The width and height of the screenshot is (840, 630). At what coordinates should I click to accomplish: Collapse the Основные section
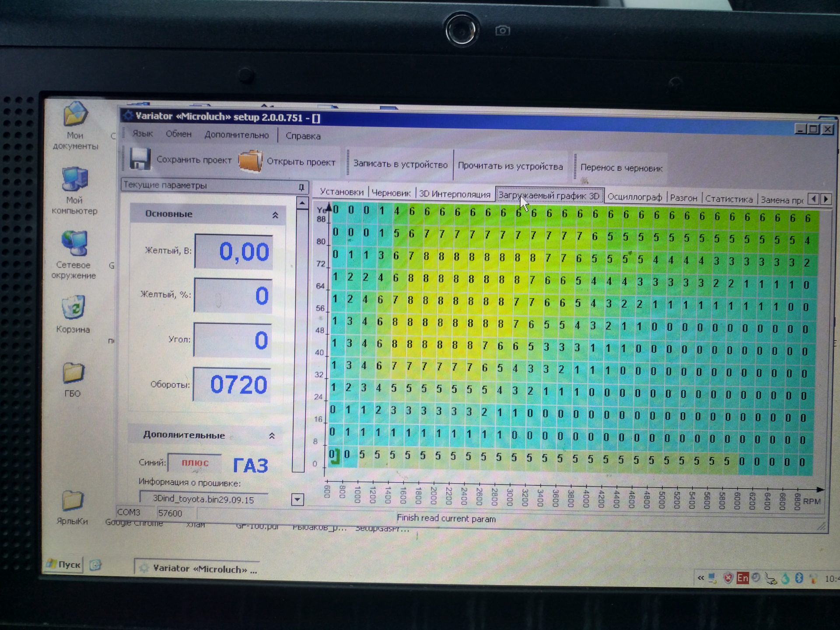point(275,215)
